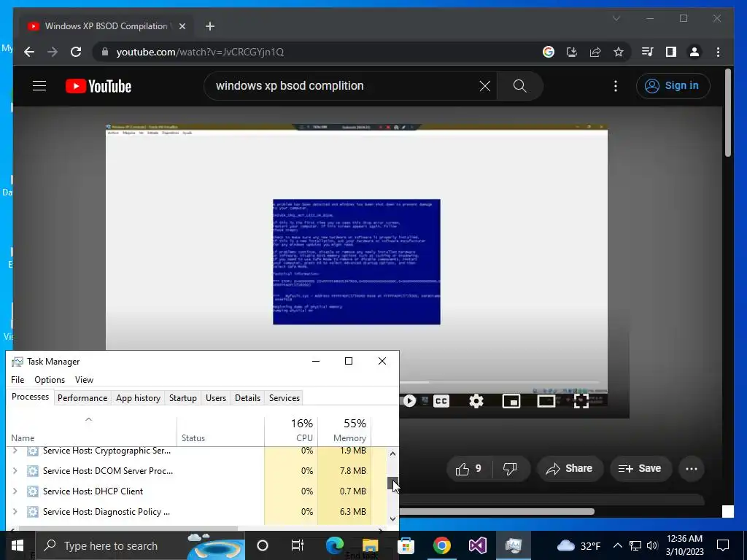Image resolution: width=747 pixels, height=560 pixels.
Task: Open Chrome profile avatar menu
Action: tap(694, 52)
